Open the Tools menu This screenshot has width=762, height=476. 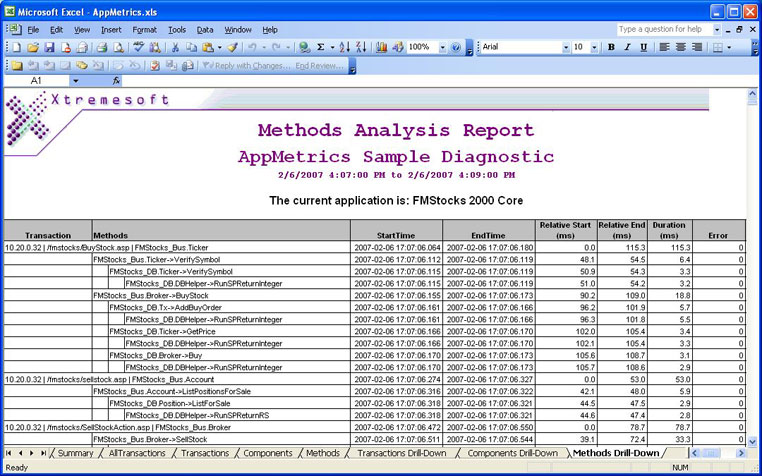click(x=177, y=30)
